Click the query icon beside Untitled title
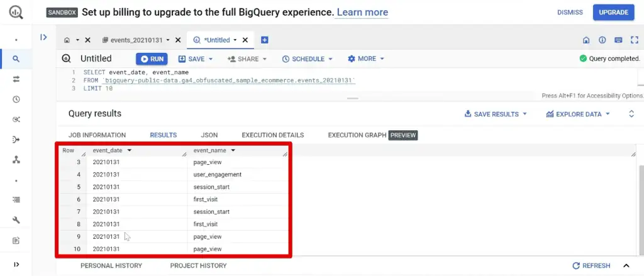 [66, 58]
